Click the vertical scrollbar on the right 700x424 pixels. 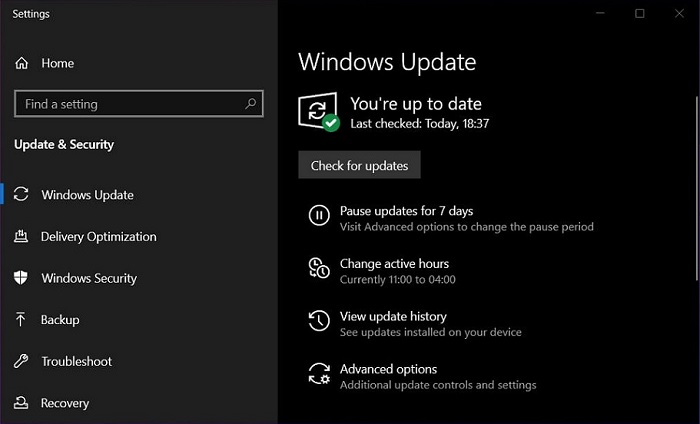tap(697, 188)
